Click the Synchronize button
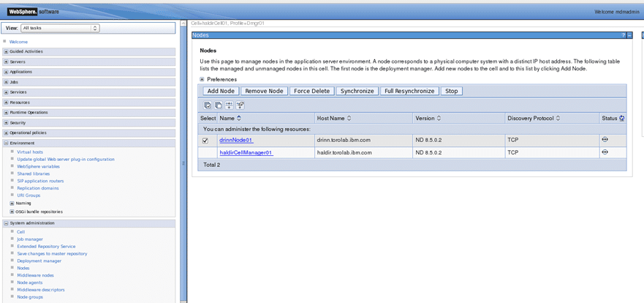Viewport: 644px width, 303px height. point(357,91)
